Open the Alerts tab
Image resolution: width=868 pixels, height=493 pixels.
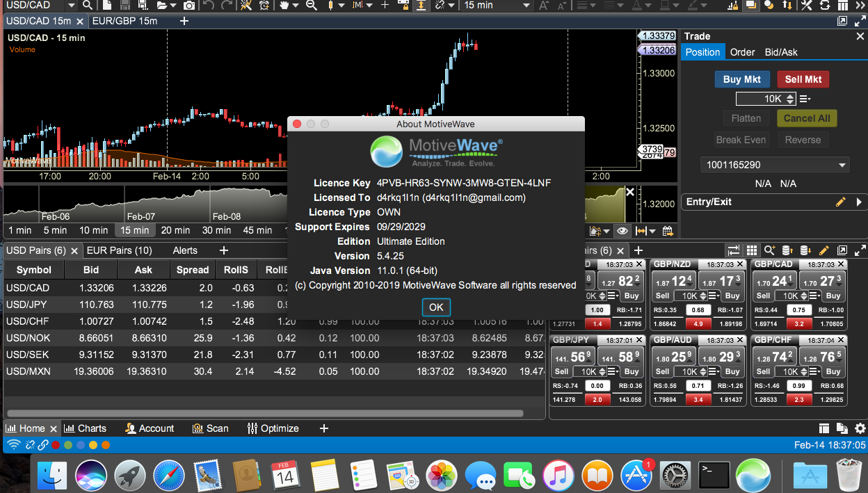[185, 250]
